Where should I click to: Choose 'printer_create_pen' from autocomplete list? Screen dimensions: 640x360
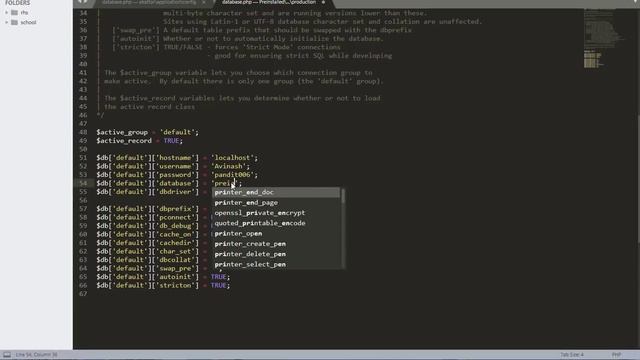click(x=276, y=244)
